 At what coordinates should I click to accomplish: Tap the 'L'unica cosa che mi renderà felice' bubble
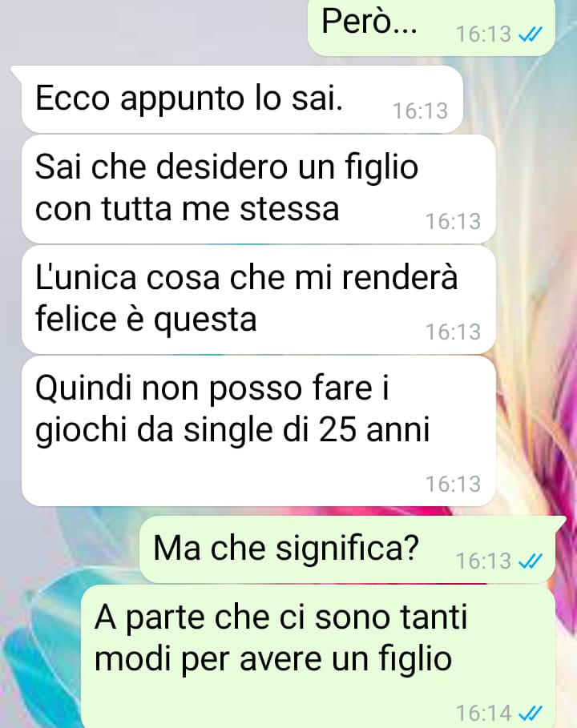tap(259, 300)
